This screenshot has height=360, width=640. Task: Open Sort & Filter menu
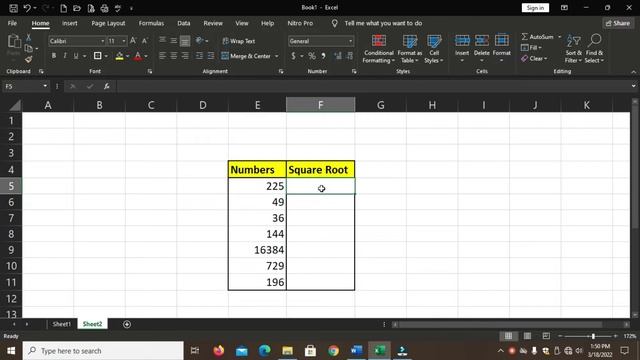[573, 49]
